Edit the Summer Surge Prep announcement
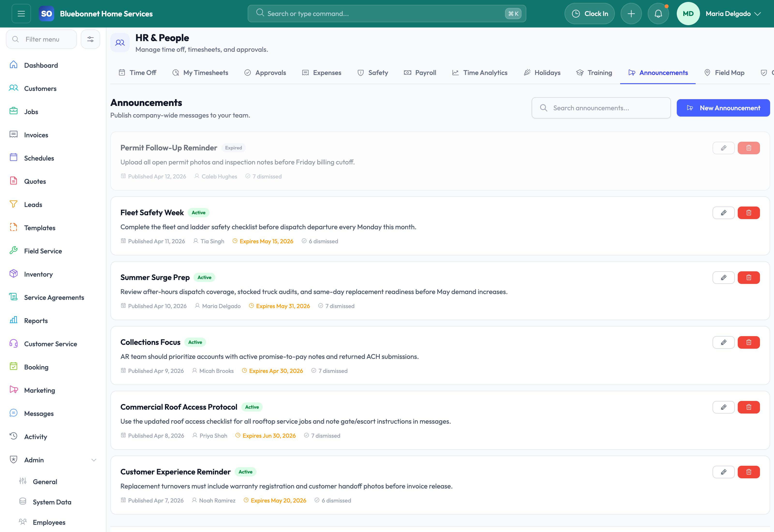774x532 pixels. (x=723, y=278)
